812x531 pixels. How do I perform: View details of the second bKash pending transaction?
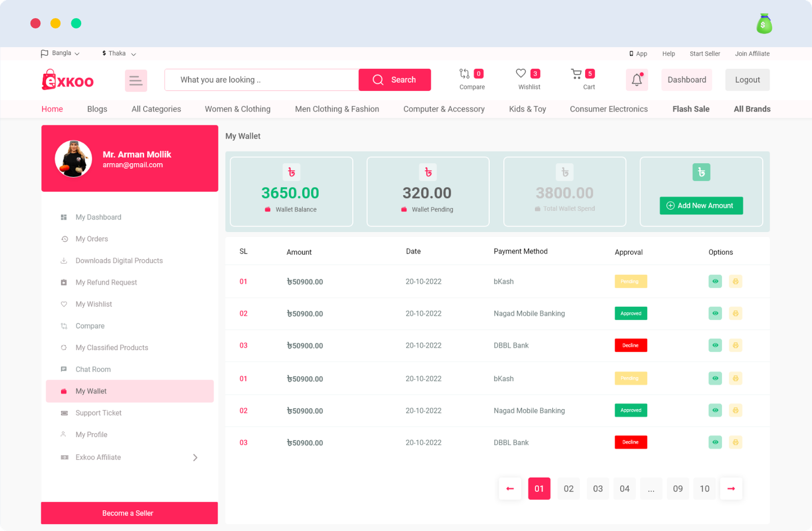tap(715, 378)
